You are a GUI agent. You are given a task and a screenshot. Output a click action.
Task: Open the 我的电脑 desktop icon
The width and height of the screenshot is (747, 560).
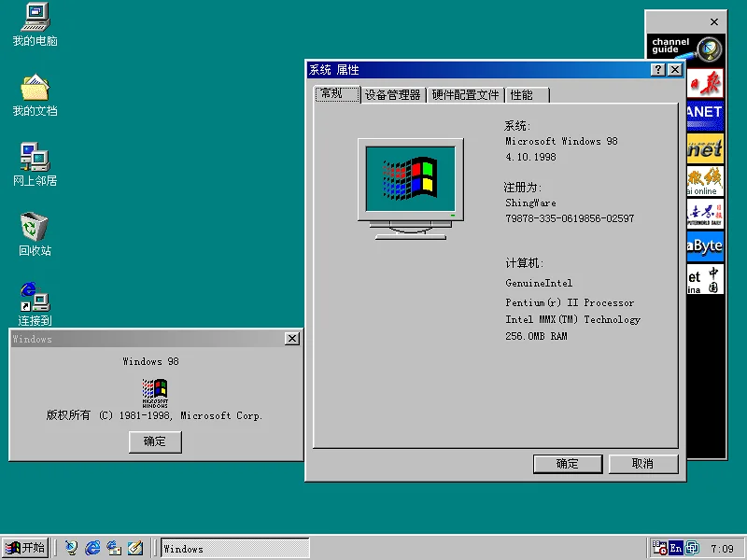[35, 17]
